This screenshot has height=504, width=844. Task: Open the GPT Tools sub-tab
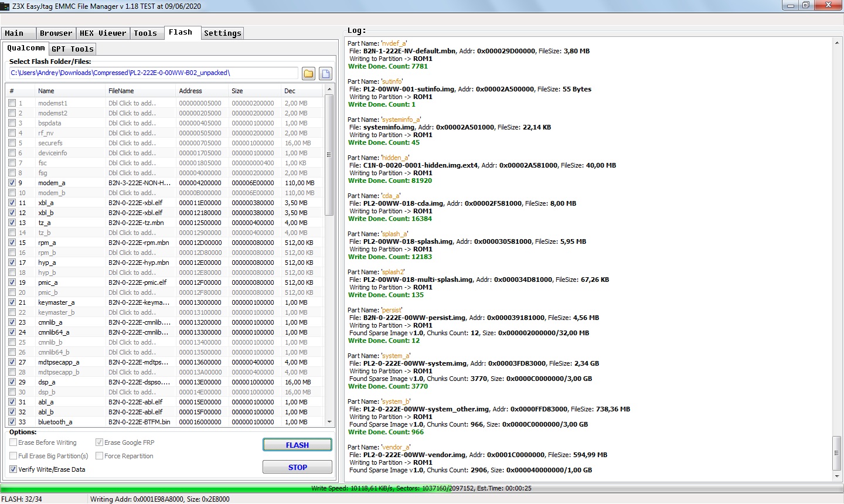point(72,49)
